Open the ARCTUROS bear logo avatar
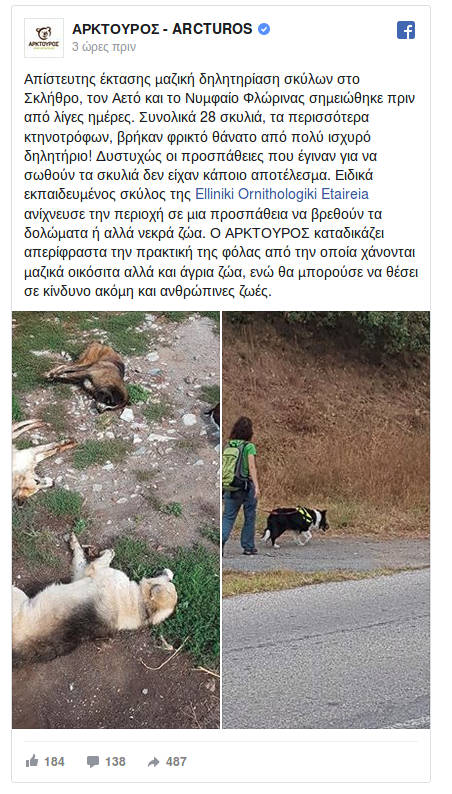 pos(44,37)
